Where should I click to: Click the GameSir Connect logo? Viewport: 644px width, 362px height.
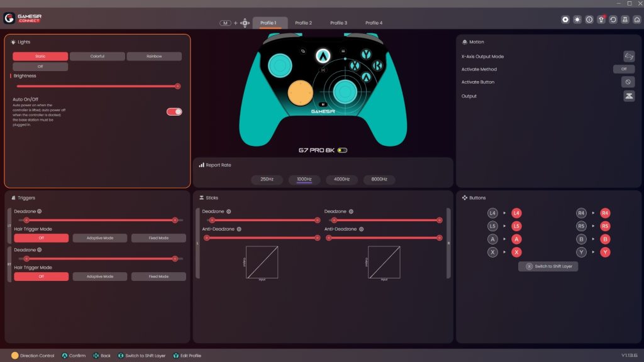23,18
